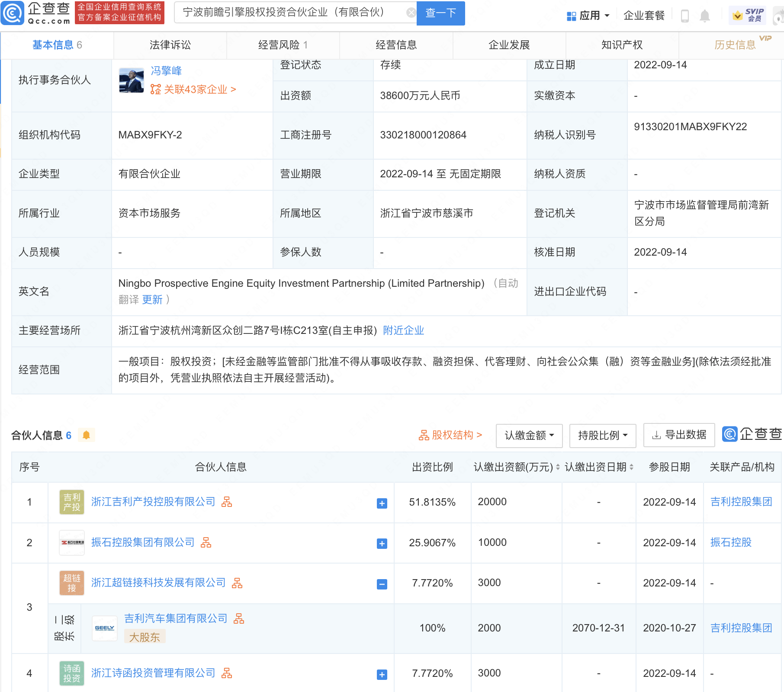Open the mobile phone app icon
The image size is (784, 692).
[685, 16]
